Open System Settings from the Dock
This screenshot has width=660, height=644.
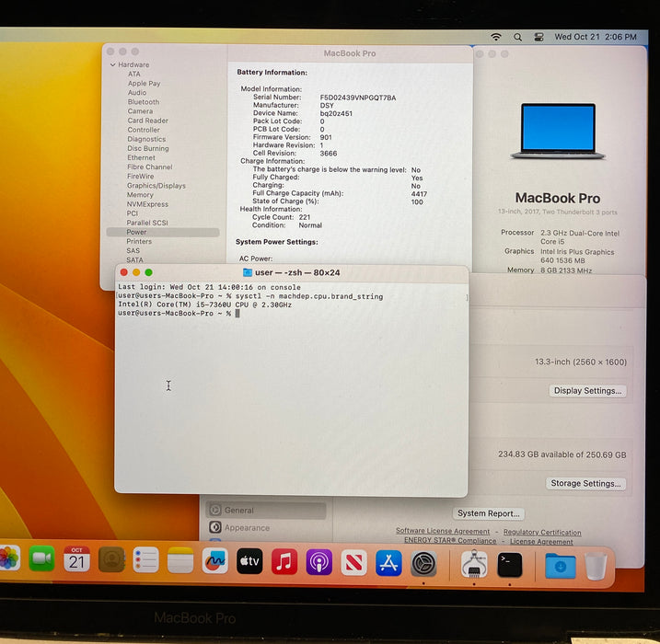point(423,563)
